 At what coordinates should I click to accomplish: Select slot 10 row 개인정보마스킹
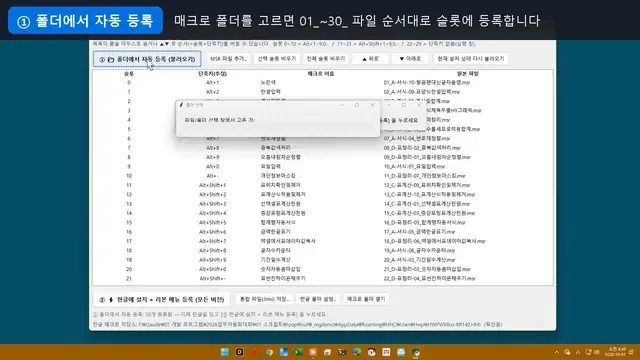point(322,176)
